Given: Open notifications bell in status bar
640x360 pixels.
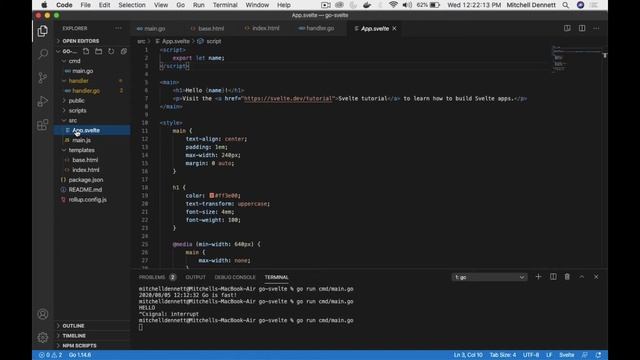Looking at the screenshot, I should [x=598, y=355].
